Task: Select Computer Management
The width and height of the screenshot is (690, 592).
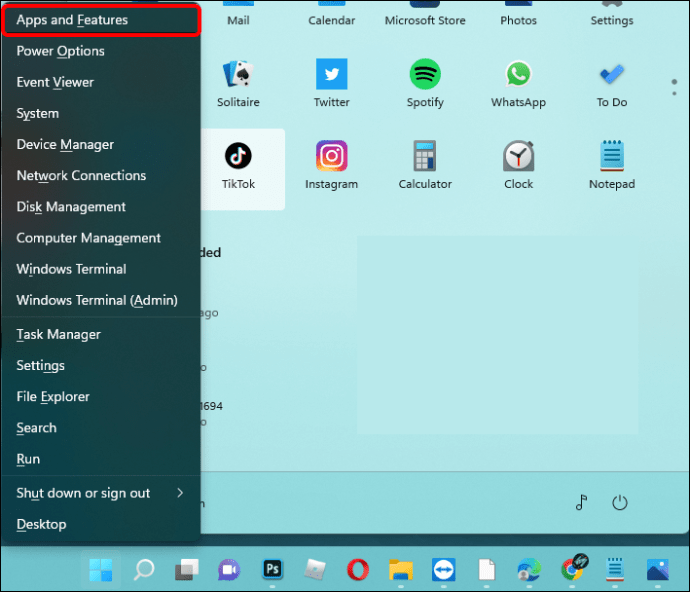Action: 101,238
